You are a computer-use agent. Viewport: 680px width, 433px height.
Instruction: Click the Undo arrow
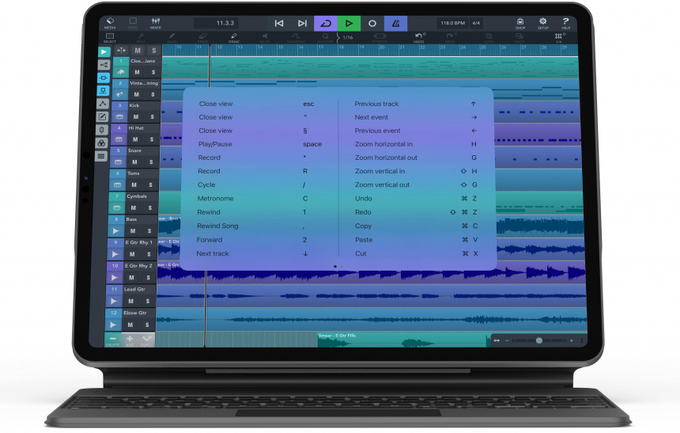pos(419,38)
